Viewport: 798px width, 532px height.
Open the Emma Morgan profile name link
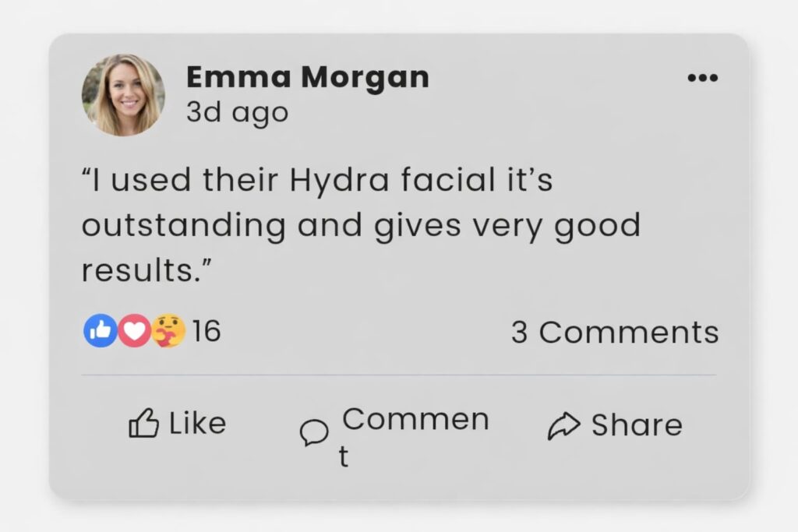pos(307,77)
